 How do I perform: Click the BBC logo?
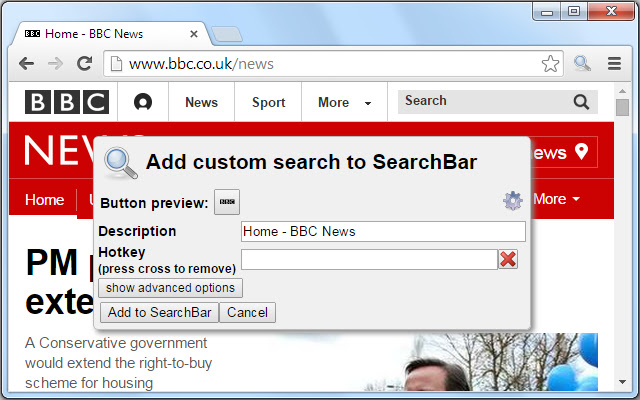click(x=67, y=102)
